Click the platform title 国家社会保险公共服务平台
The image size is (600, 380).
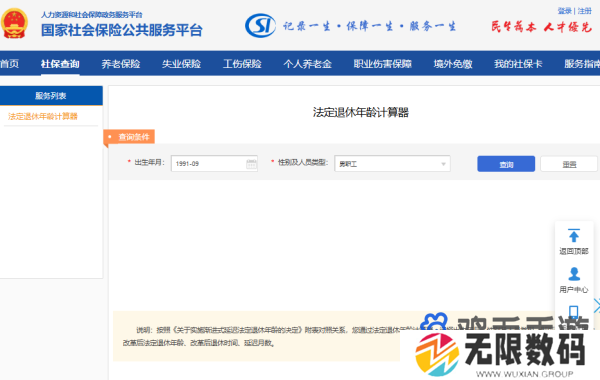(x=122, y=30)
